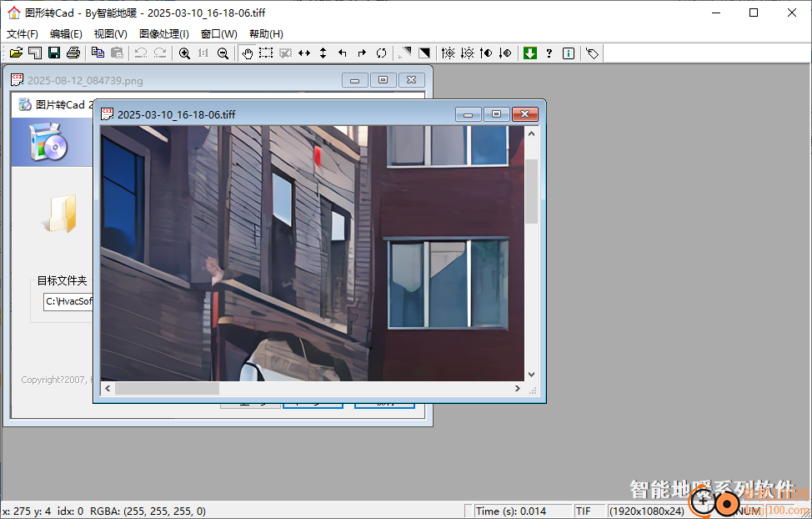Rotate image left icon
This screenshot has height=519, width=812.
click(343, 53)
